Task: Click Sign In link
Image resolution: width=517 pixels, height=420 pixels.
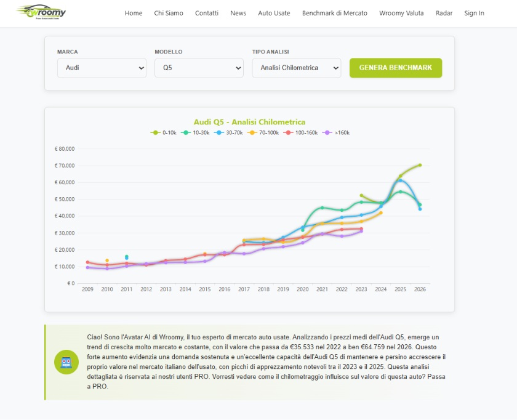Action: click(474, 13)
